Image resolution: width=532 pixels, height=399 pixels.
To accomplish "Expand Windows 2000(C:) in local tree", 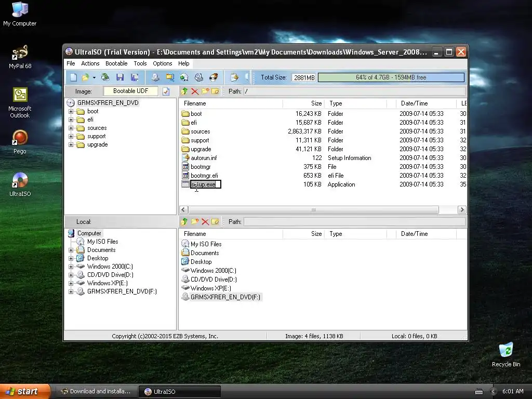I will [71, 267].
